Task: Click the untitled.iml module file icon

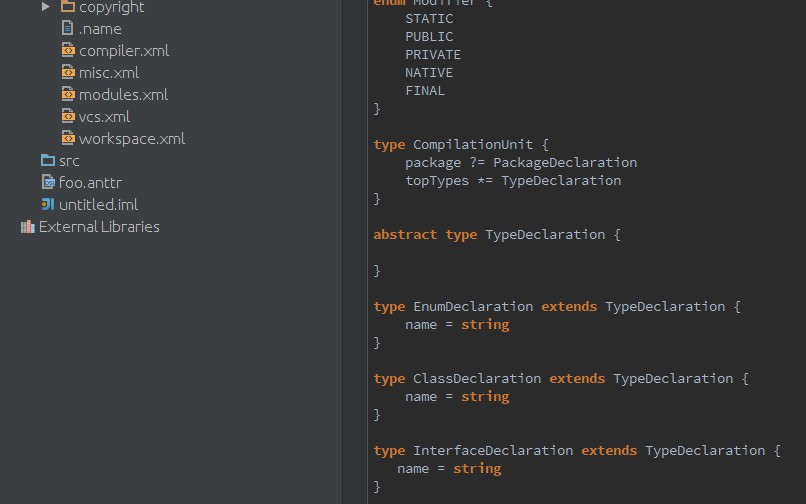Action: click(48, 205)
